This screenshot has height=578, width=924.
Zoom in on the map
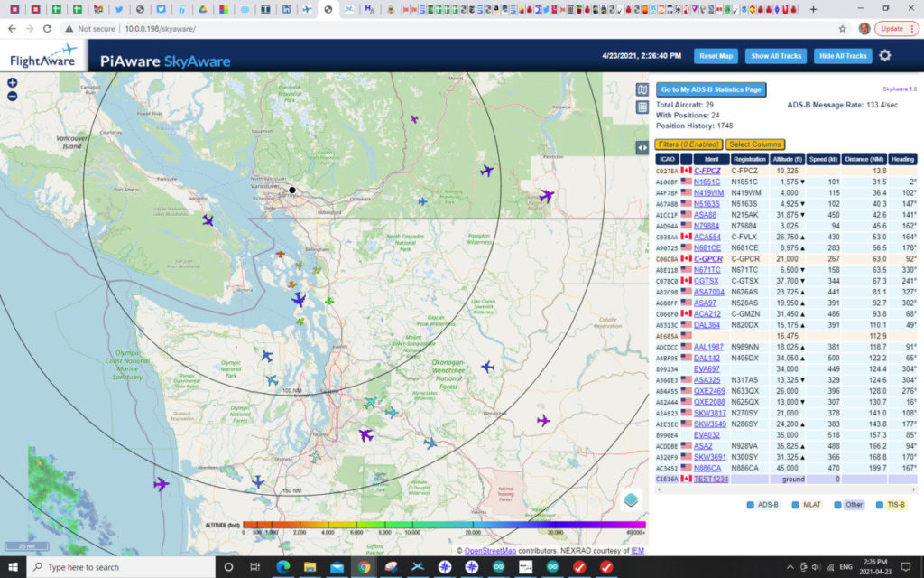(13, 82)
